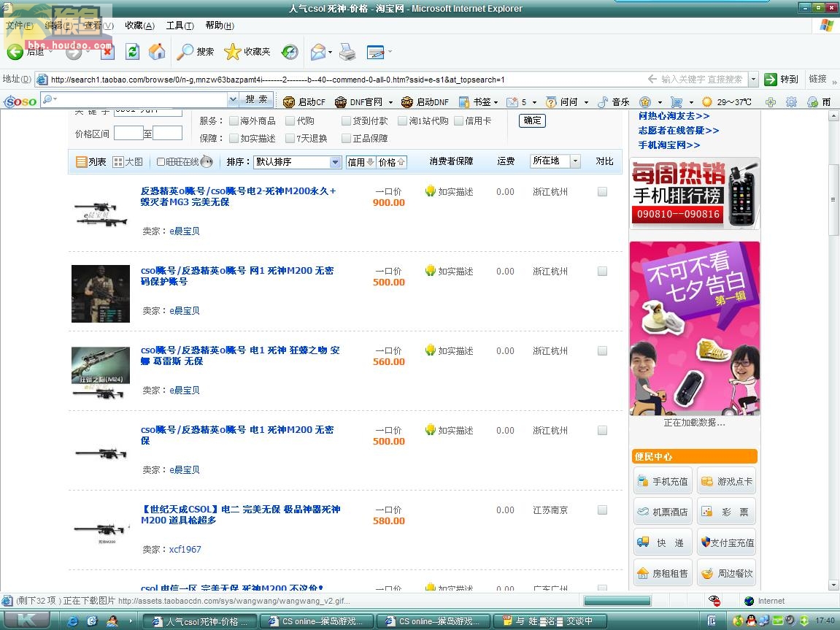Open 手机充值 in 便民中心

coord(663,482)
